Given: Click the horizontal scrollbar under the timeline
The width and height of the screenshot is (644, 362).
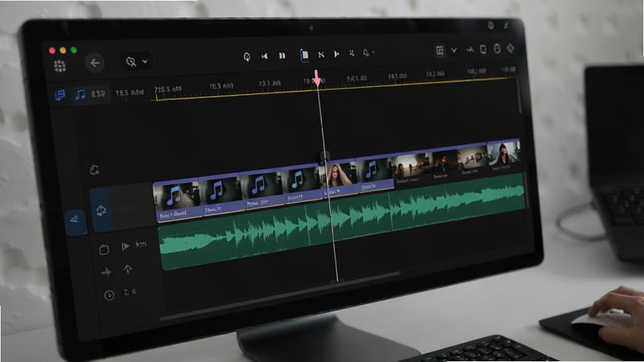Looking at the screenshot, I should tap(280, 295).
